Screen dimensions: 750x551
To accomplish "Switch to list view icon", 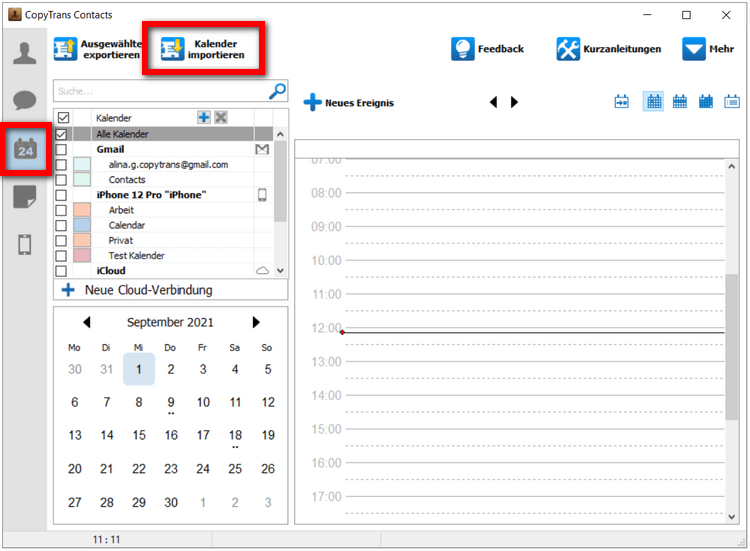I will coord(732,101).
